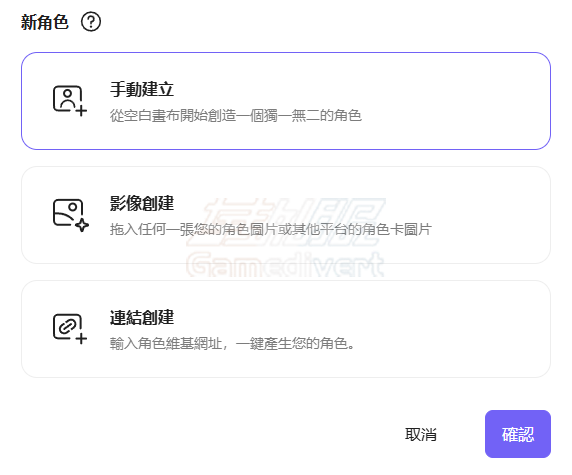Screen dimensions: 572x475
Task: Click the 取消 button
Action: pyautogui.click(x=421, y=434)
